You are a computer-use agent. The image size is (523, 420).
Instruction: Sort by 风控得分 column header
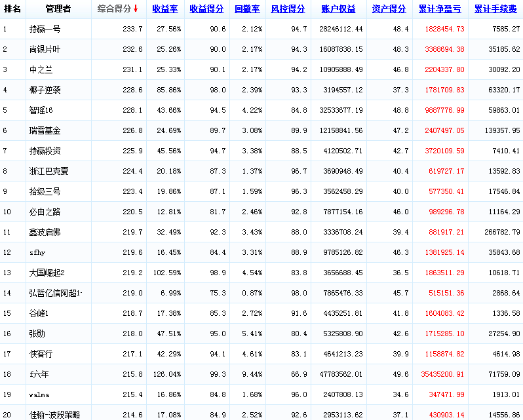288,9
